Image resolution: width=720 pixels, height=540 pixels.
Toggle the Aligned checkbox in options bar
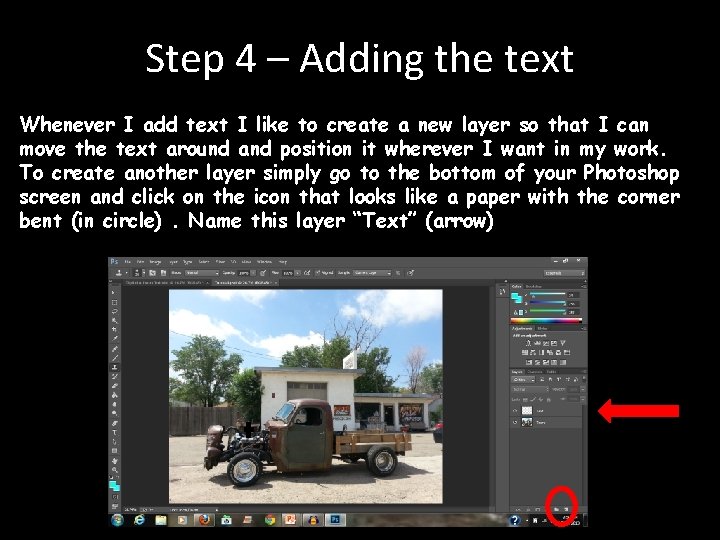coord(318,273)
